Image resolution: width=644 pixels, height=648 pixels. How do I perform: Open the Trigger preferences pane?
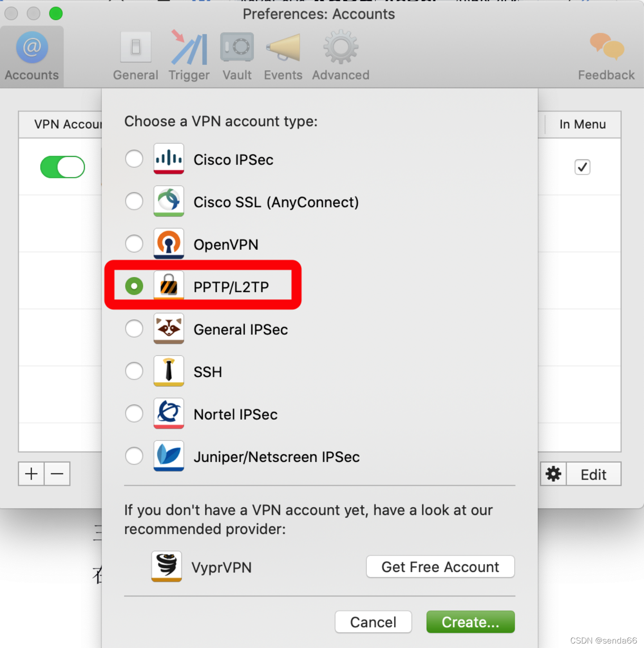(x=189, y=55)
